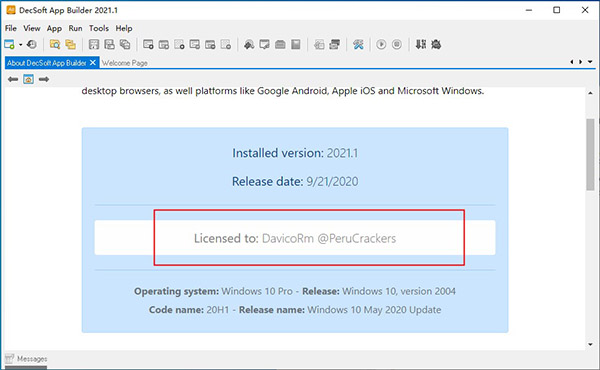The width and height of the screenshot is (600, 370).
Task: Minimize the DecSoft App Builder window
Action: [x=529, y=10]
